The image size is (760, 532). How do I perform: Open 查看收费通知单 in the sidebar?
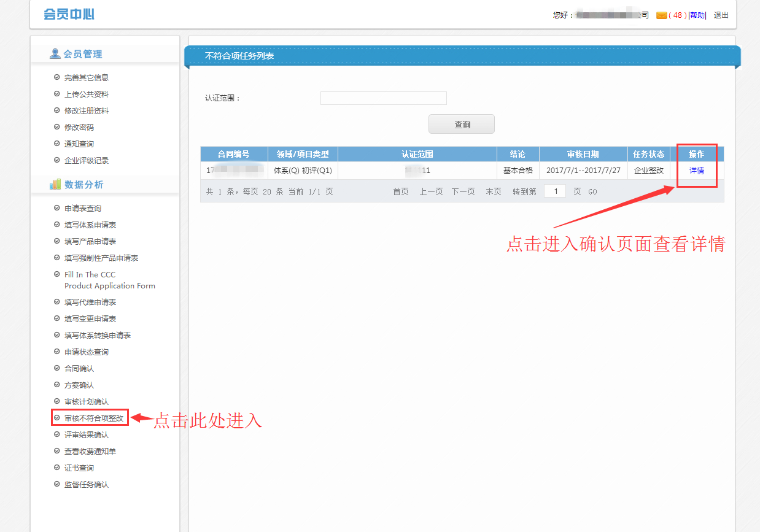point(90,452)
